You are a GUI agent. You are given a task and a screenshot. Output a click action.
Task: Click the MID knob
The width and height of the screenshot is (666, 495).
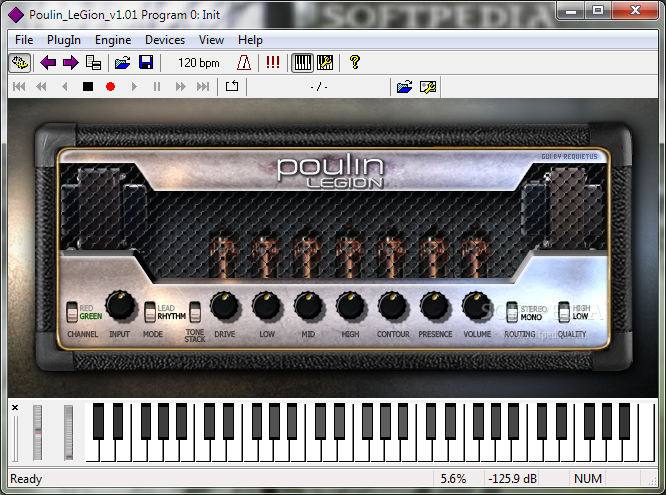click(x=308, y=305)
